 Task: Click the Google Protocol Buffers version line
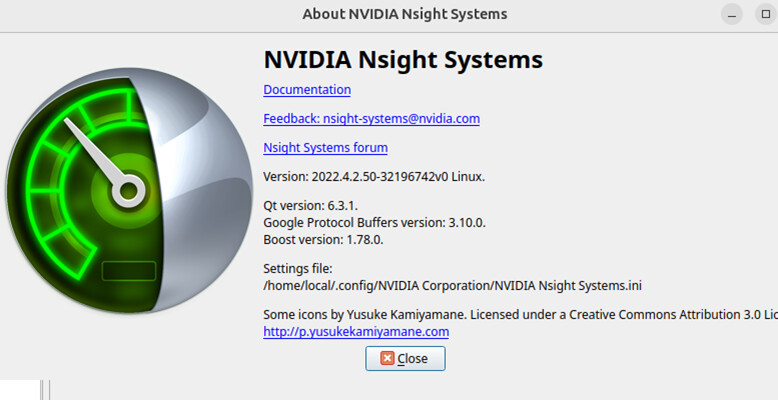[x=374, y=223]
